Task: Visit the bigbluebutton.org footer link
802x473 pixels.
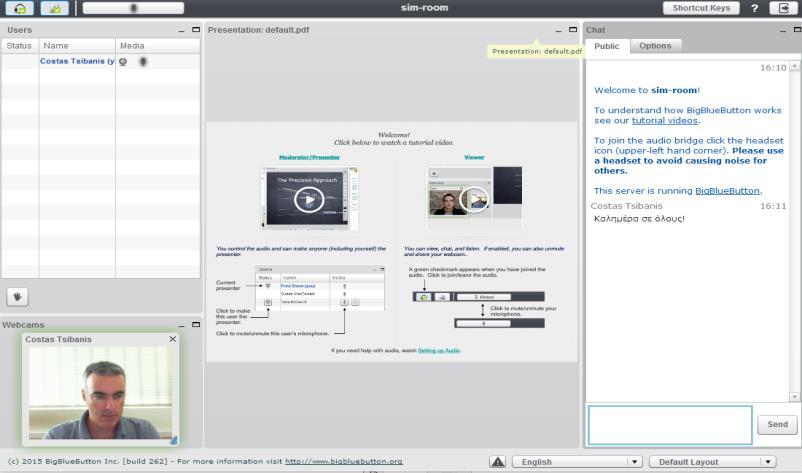Action: point(344,461)
